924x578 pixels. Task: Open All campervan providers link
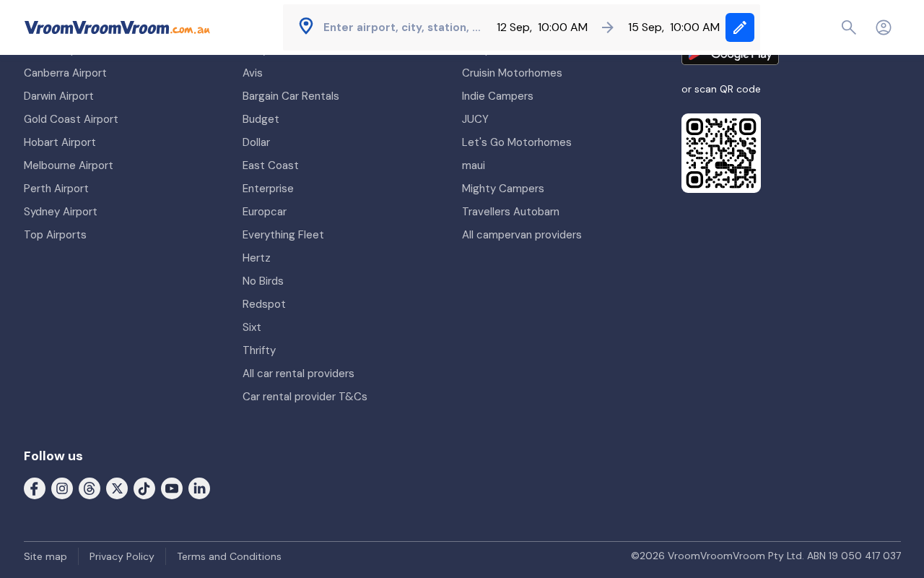point(522,235)
